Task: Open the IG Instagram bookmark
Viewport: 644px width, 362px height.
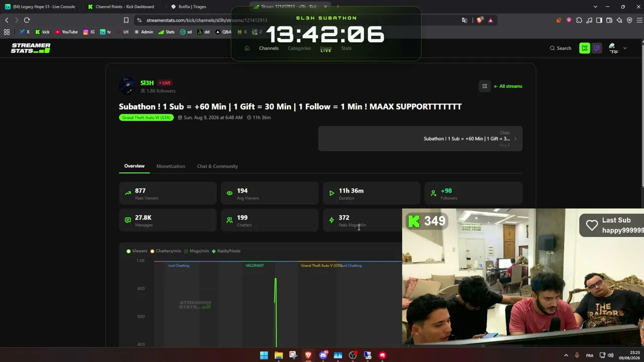Action: point(89,32)
